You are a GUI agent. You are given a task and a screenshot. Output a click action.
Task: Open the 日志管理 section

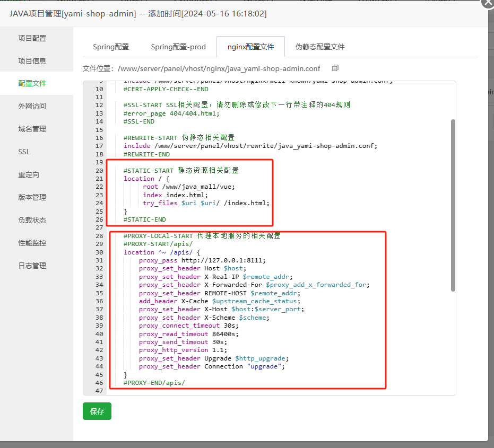pyautogui.click(x=32, y=266)
